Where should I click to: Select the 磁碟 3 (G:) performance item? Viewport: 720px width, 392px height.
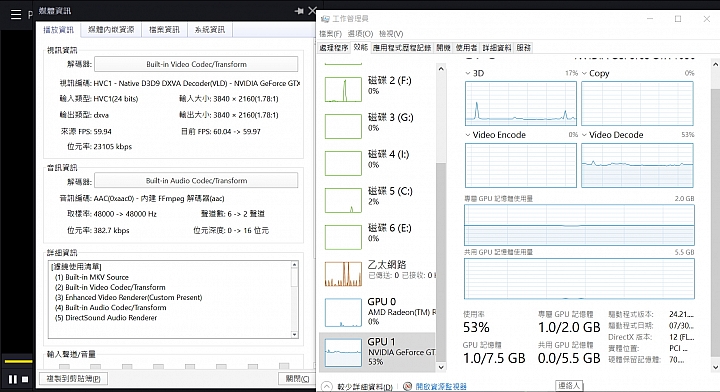pos(377,125)
